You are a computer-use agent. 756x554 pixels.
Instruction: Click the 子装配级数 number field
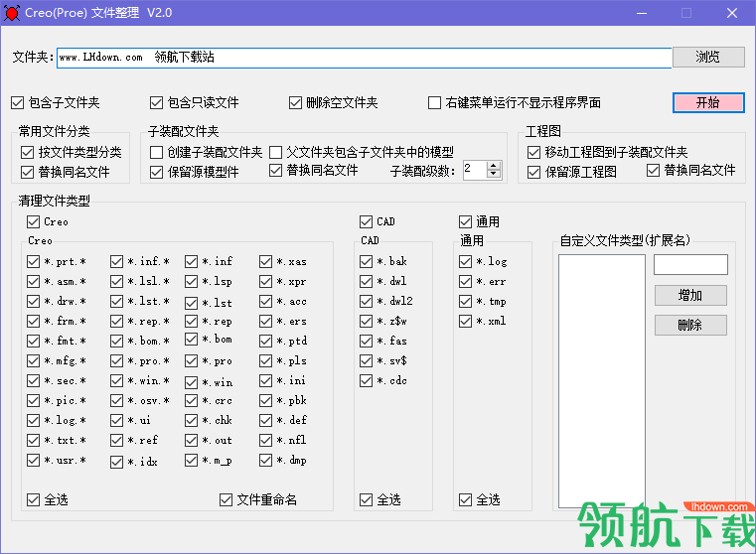click(475, 170)
